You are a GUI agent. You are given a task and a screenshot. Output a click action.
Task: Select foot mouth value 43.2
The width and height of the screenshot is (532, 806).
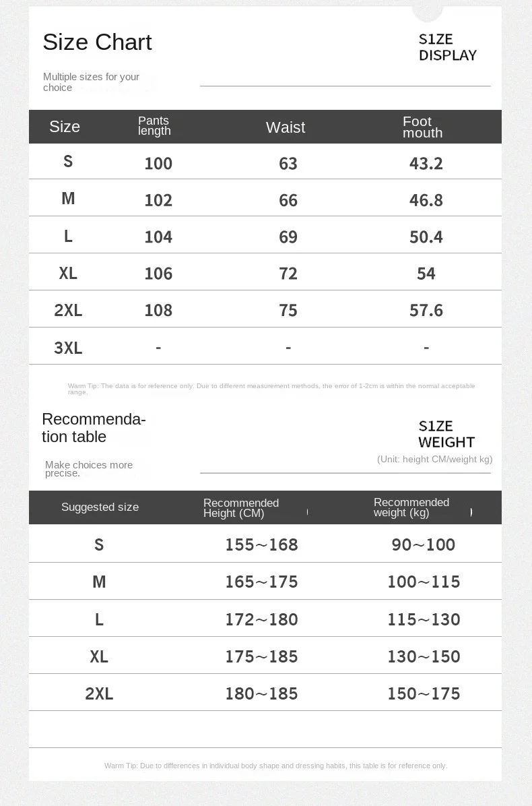tap(426, 163)
